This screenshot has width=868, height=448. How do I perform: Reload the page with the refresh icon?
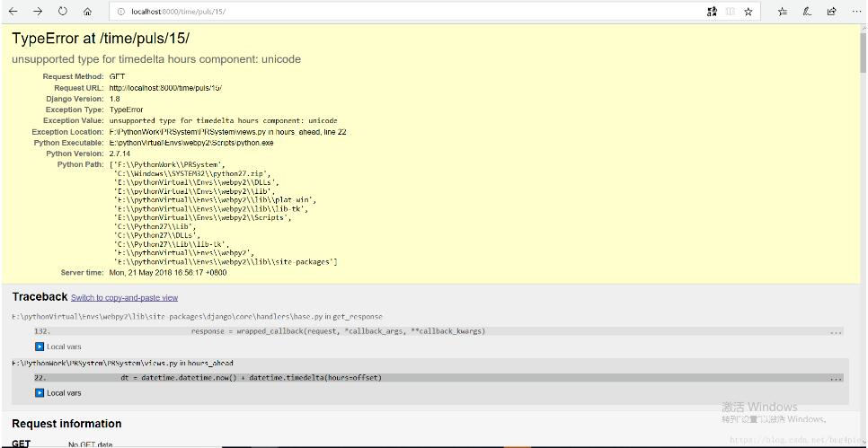[x=63, y=11]
